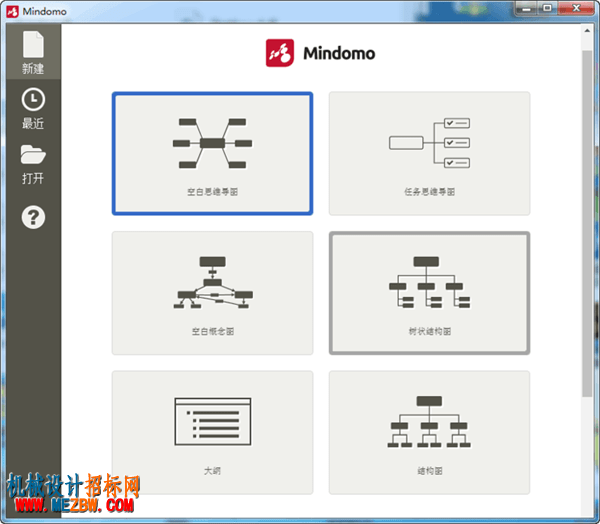
Task: Minimize the Mindomo window
Action: [x=527, y=8]
